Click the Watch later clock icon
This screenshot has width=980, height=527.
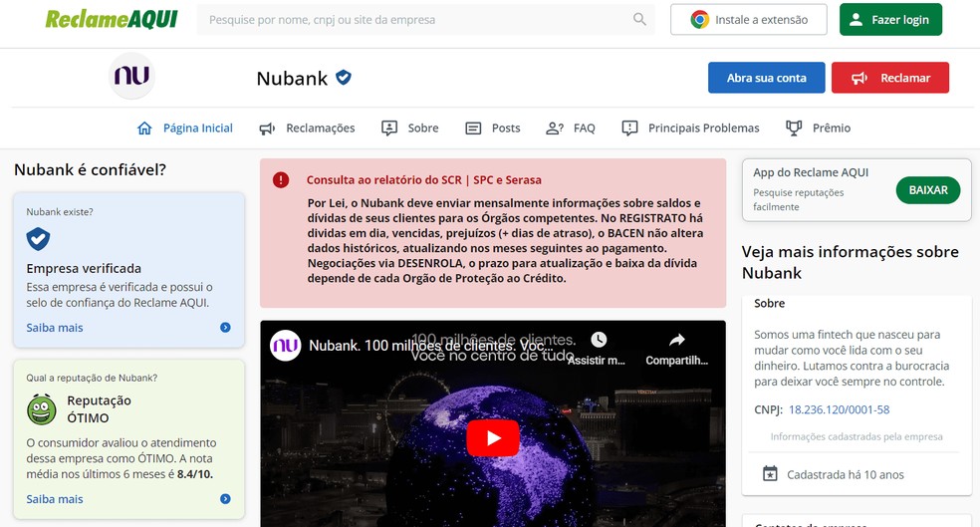599,340
